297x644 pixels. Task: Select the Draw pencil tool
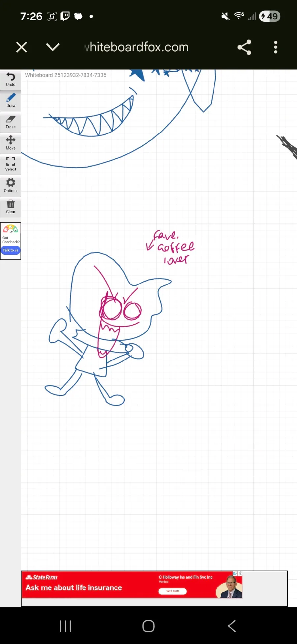pos(11,100)
